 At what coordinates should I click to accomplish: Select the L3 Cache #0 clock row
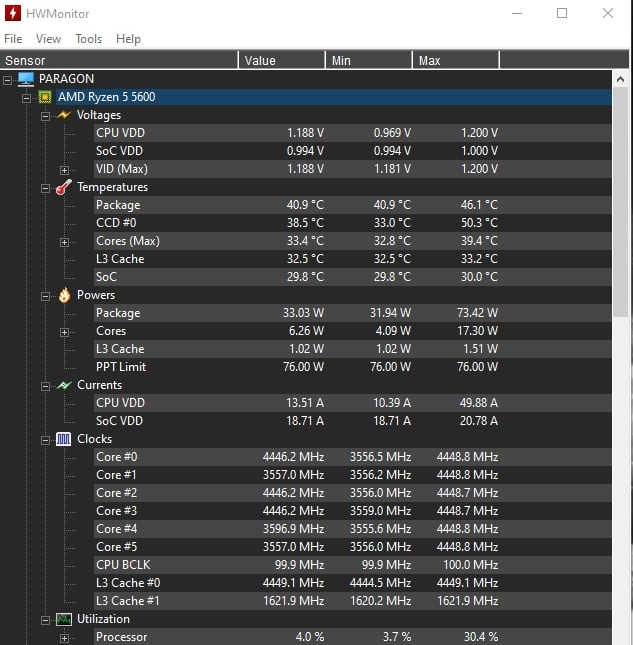352,583
